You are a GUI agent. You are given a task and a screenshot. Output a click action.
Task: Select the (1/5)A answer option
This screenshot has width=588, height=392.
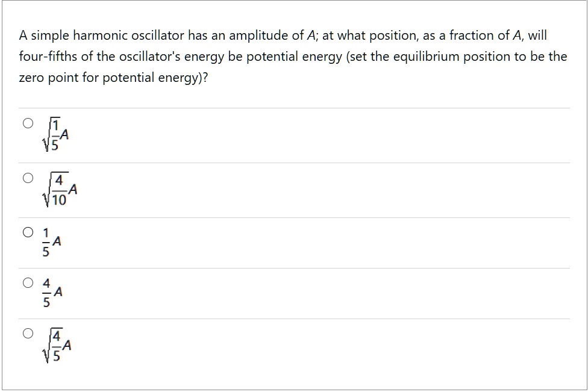[x=28, y=231]
